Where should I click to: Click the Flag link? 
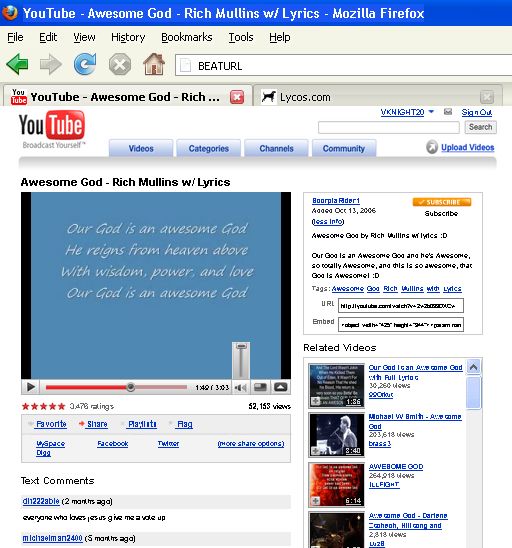[185, 424]
